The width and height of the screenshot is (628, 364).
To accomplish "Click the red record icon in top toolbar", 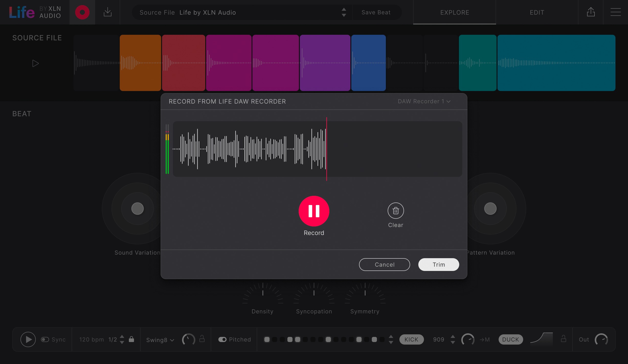I will (x=82, y=12).
